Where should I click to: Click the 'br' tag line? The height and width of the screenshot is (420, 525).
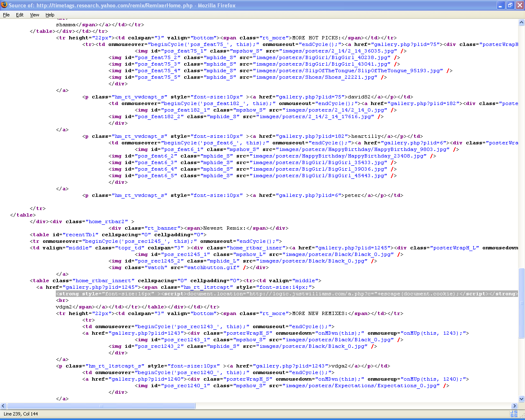coord(62,300)
